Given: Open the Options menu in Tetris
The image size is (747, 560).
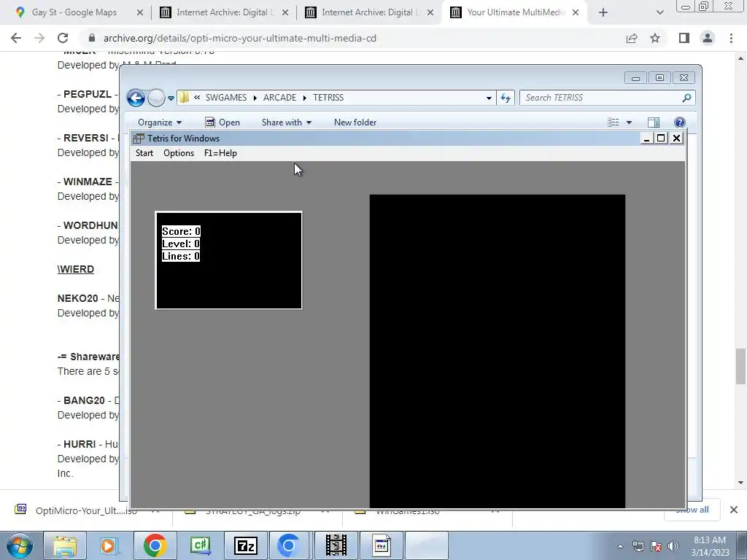Looking at the screenshot, I should point(179,153).
